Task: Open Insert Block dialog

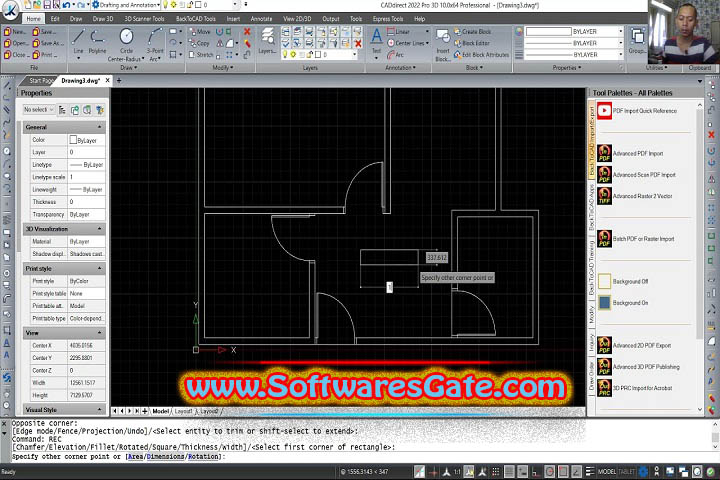Action: [443, 44]
